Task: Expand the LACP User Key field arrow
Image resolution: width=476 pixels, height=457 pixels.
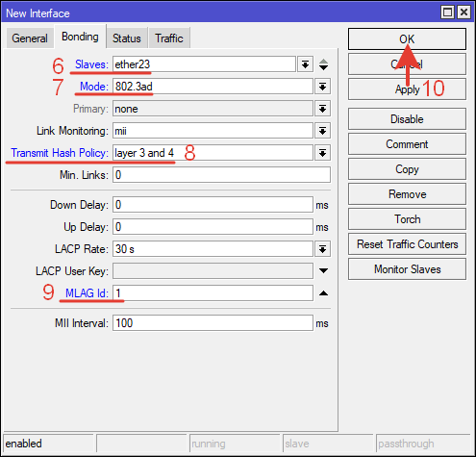Action: click(x=323, y=271)
